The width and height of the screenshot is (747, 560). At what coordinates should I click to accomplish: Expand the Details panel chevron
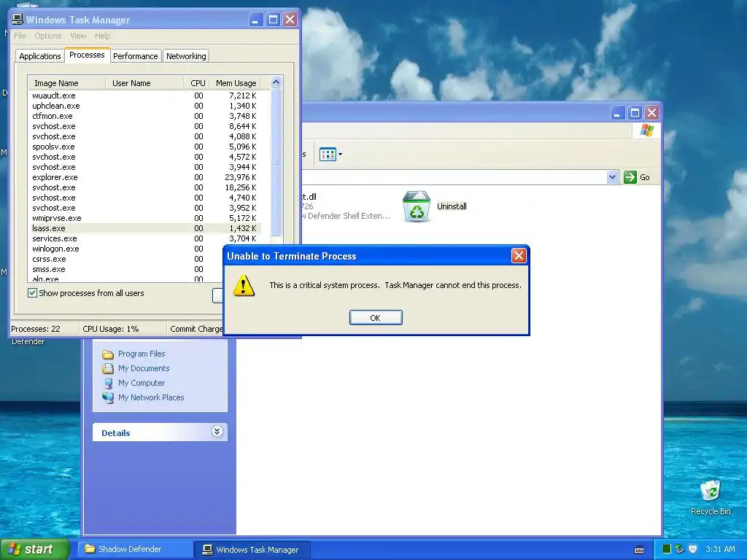point(217,432)
